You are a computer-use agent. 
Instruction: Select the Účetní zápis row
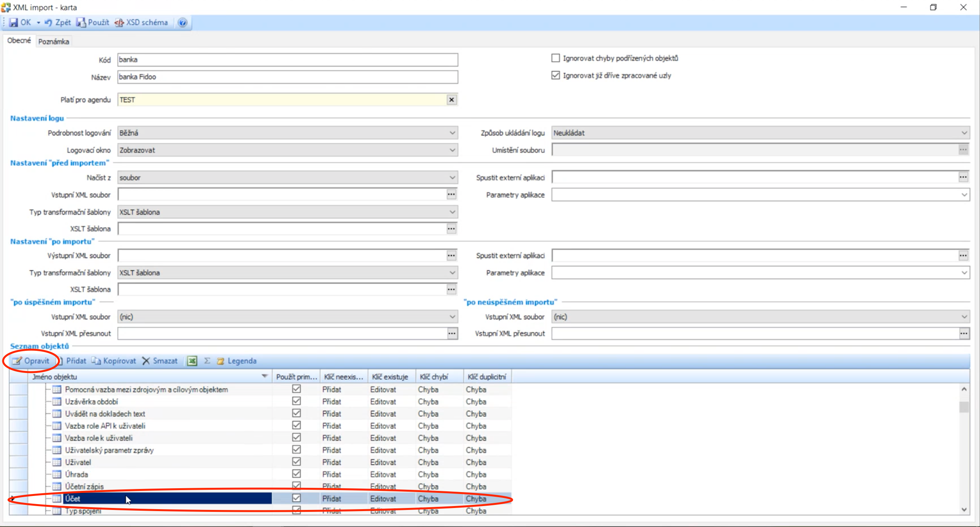click(x=260, y=486)
